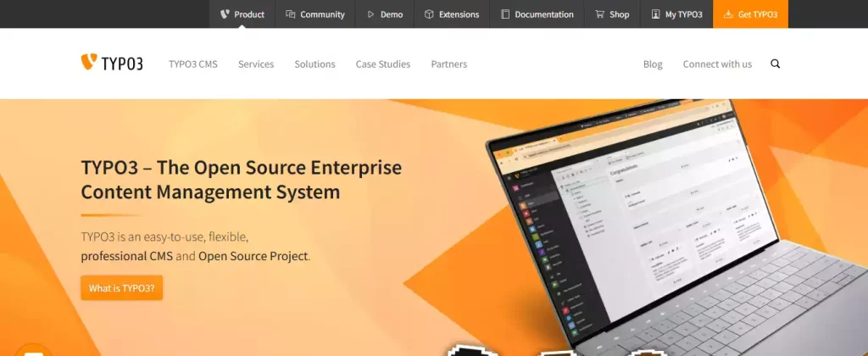Click the What is TYPO3? button
This screenshot has height=356, width=868.
[x=122, y=288]
